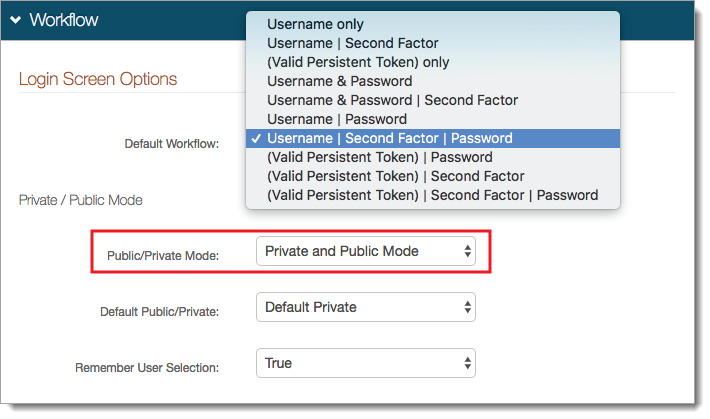Open the Remember User Selection dropdown

pyautogui.click(x=366, y=363)
